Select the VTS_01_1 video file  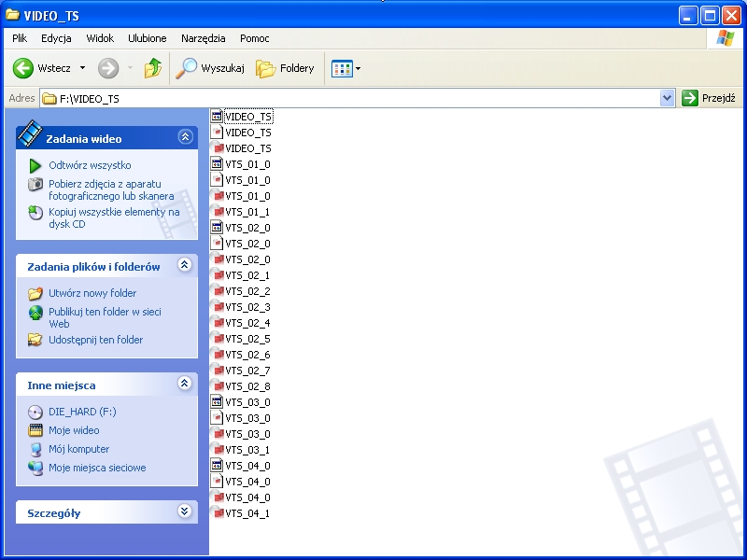241,212
